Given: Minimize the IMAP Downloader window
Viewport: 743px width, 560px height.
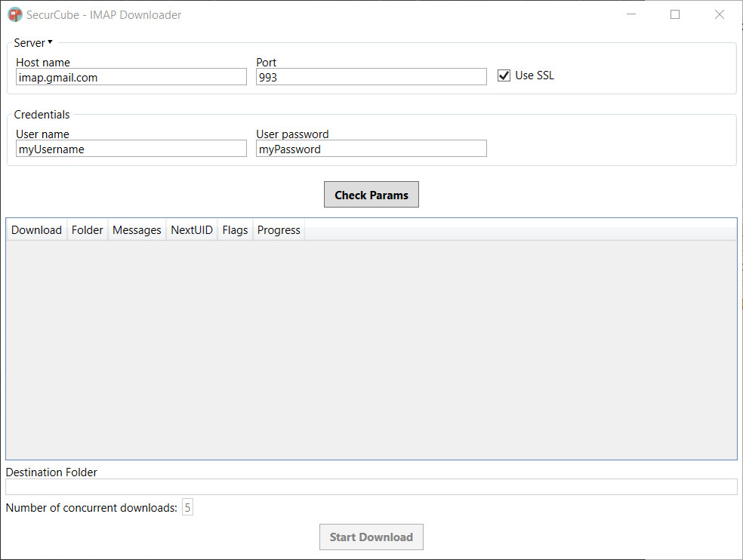Looking at the screenshot, I should click(631, 14).
